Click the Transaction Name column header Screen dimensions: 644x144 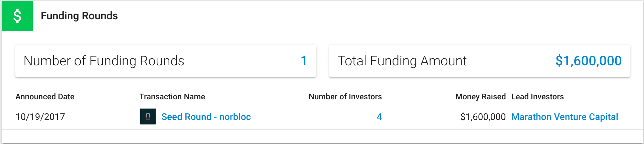pos(172,97)
